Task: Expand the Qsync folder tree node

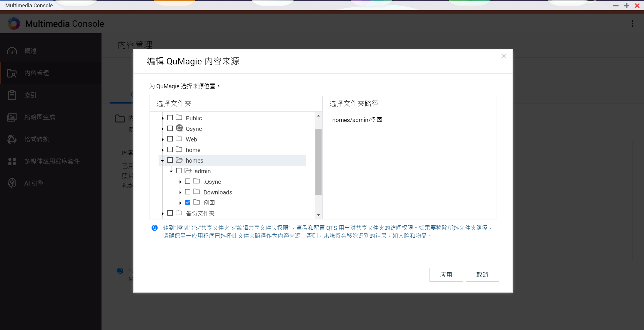Action: pyautogui.click(x=163, y=129)
